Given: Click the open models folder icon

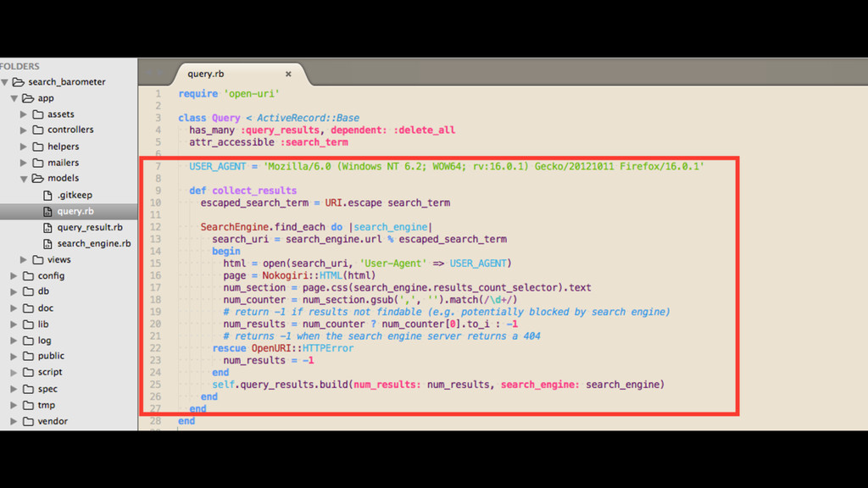Looking at the screenshot, I should (37, 178).
